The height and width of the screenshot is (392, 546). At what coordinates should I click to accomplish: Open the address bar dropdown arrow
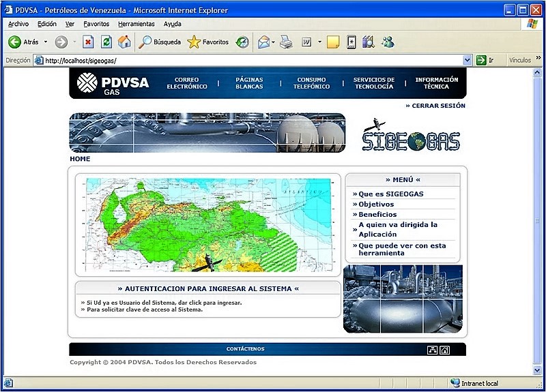click(x=468, y=60)
